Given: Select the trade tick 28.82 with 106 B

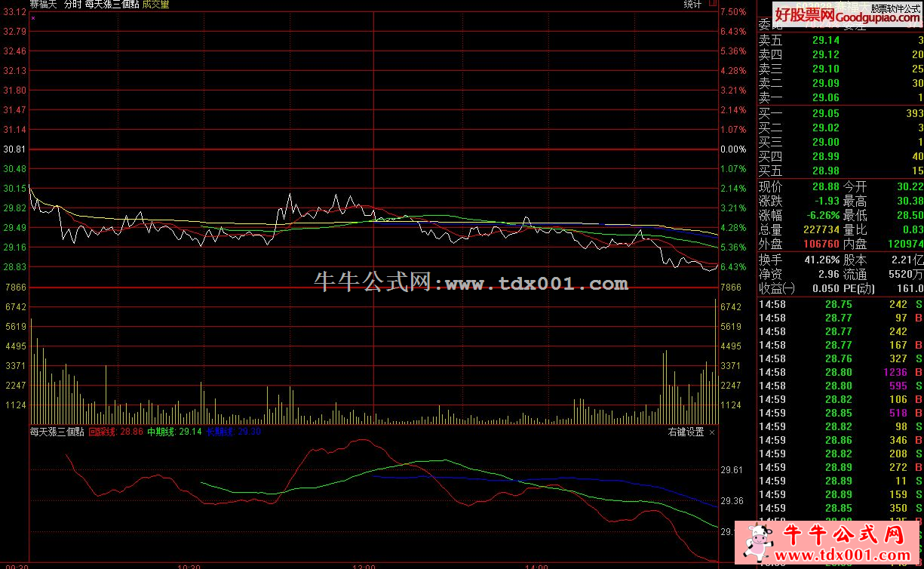Looking at the screenshot, I should click(x=840, y=399).
